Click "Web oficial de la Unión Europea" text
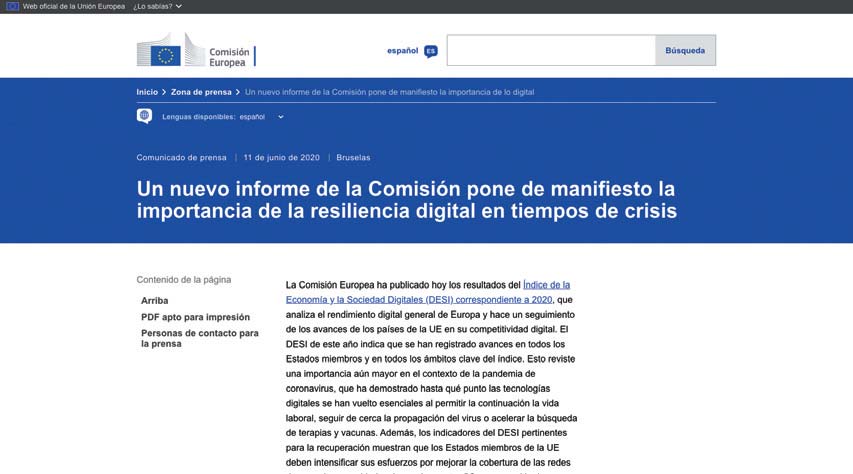This screenshot has height=474, width=853. (x=73, y=6)
